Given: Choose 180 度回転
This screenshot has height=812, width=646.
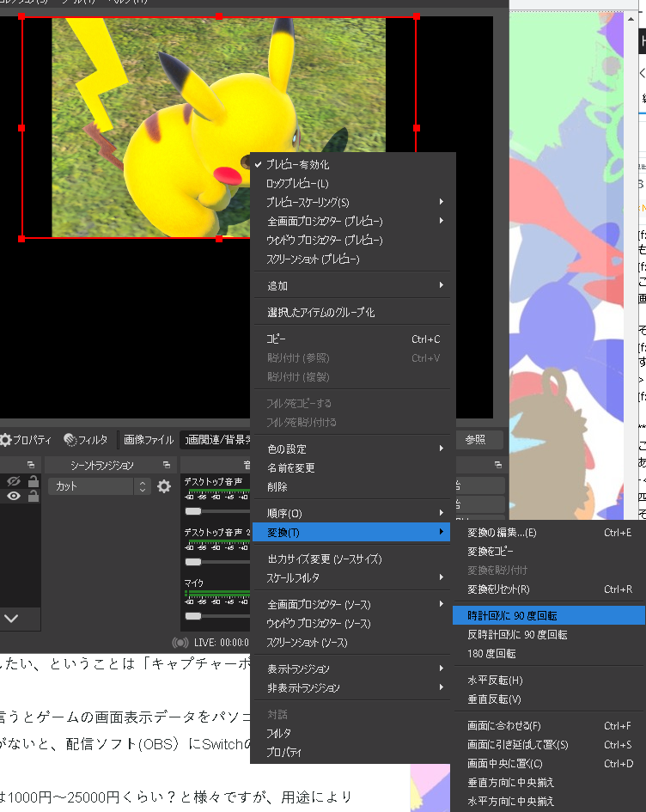Looking at the screenshot, I should click(x=549, y=654).
